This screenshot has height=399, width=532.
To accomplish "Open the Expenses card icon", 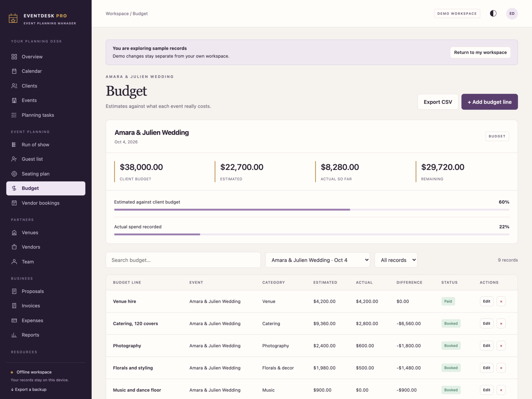I will pos(14,320).
